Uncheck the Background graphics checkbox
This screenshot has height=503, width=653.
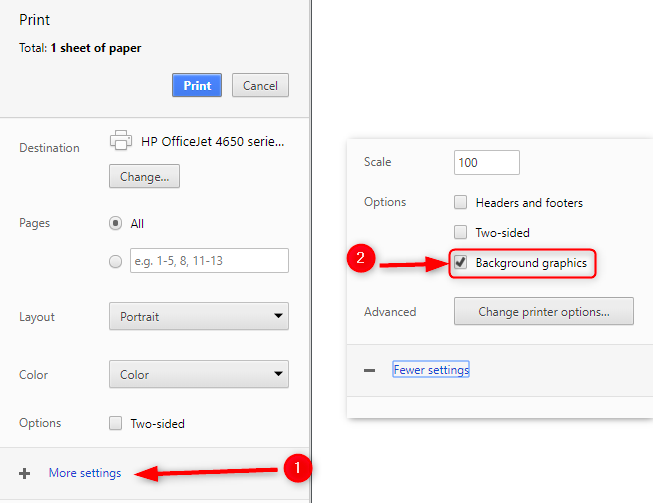coord(460,262)
